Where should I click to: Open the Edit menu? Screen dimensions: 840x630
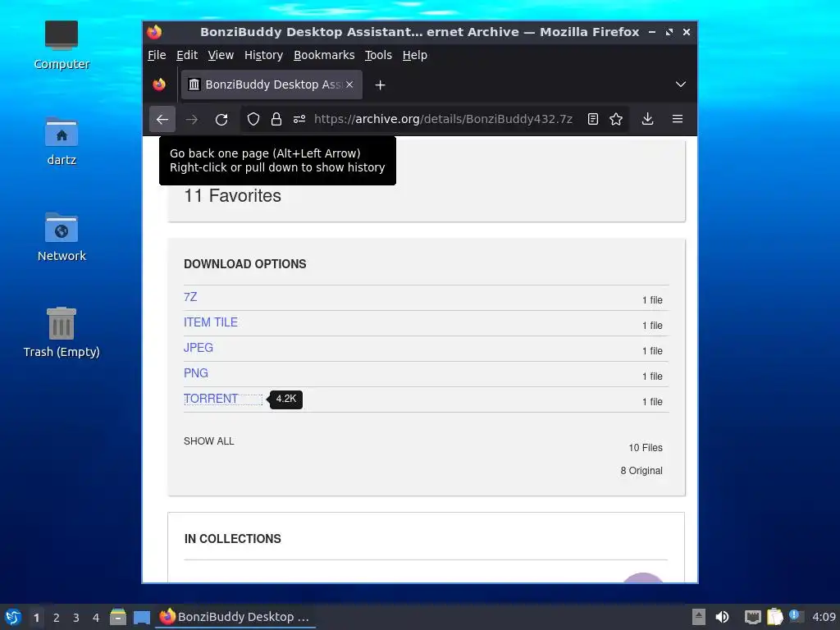[x=187, y=55]
